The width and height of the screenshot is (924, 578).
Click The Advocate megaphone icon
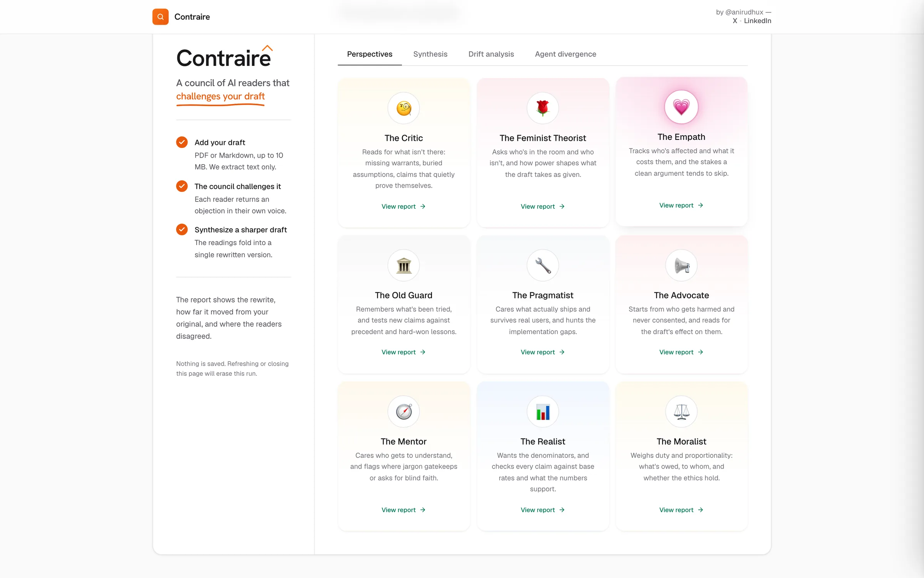tap(681, 265)
